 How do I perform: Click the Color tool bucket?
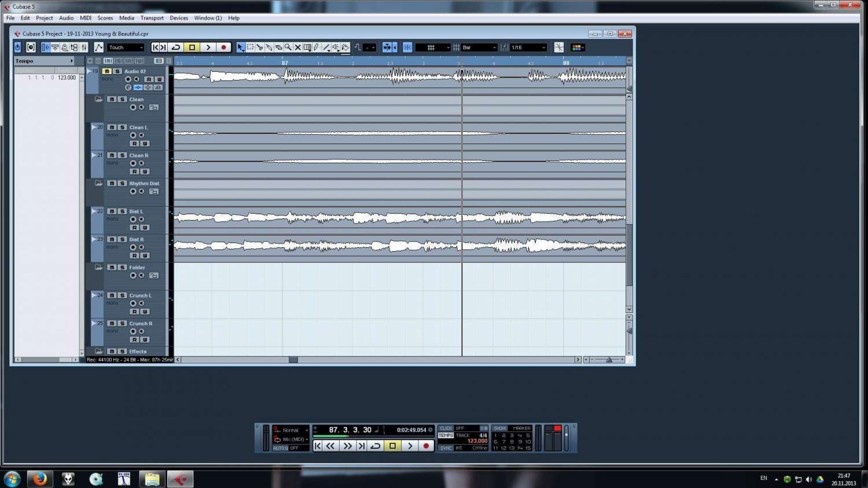click(345, 47)
